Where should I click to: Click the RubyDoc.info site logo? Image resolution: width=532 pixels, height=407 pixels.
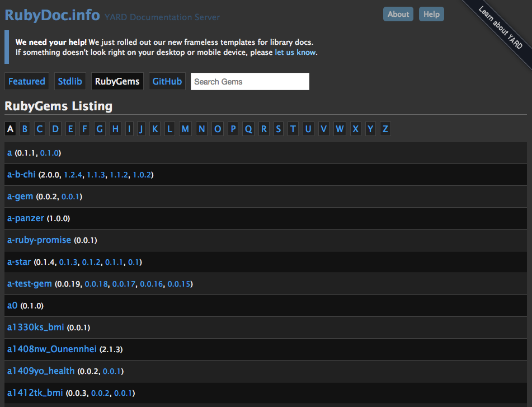(53, 15)
